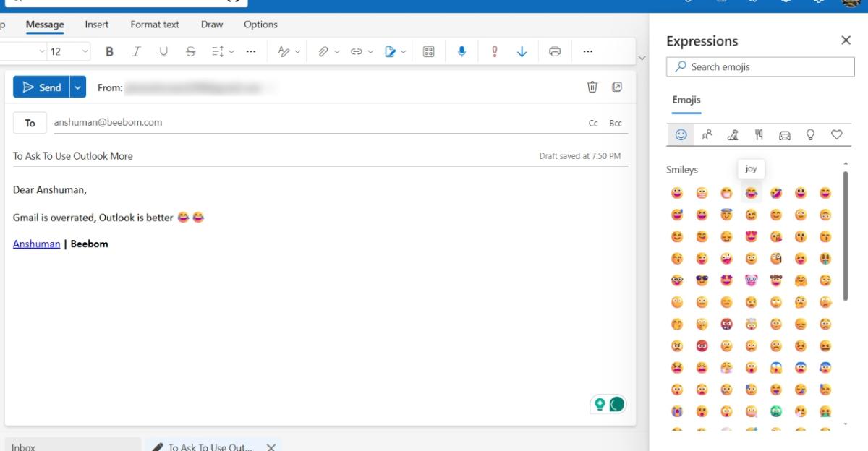Screen dimensions: 868x451
Task: Open the Format text tab
Action: click(x=155, y=25)
